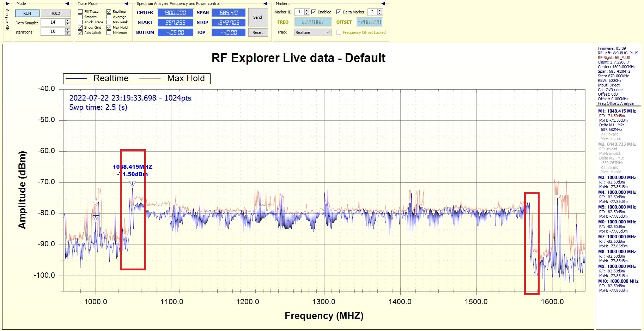Viewport: 644px width, 331px height.
Task: Click the Delta M1 - M2 entry
Action: pyautogui.click(x=612, y=125)
